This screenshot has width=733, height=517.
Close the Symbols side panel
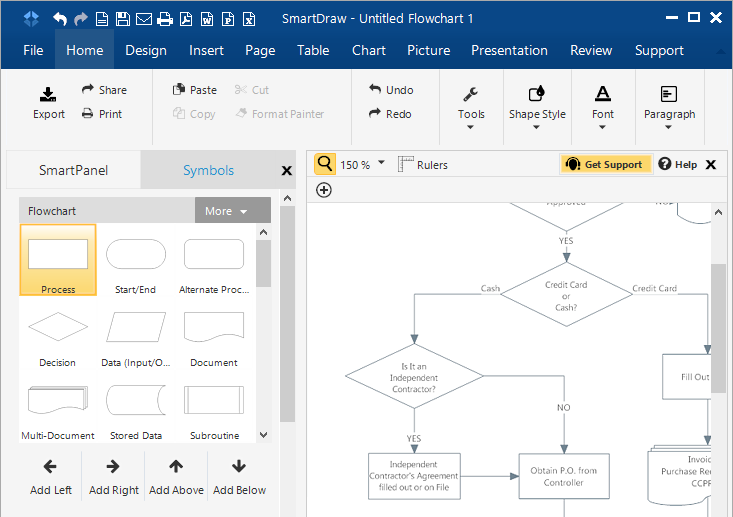coord(287,171)
